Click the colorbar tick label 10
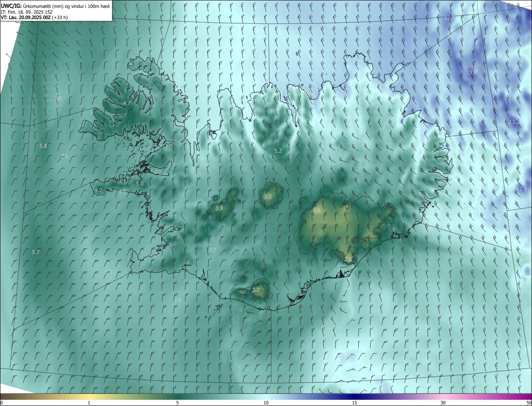Image resolution: width=532 pixels, height=406 pixels. pyautogui.click(x=266, y=403)
